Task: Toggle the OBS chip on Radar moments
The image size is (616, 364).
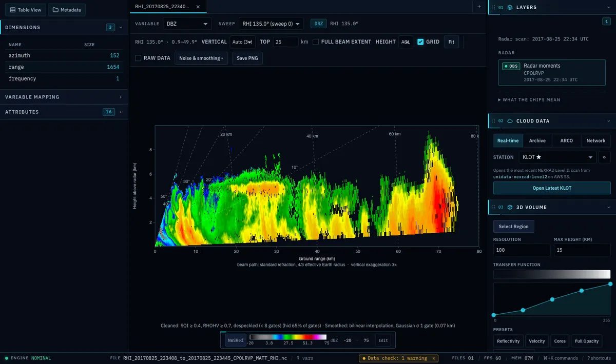Action: (x=511, y=66)
